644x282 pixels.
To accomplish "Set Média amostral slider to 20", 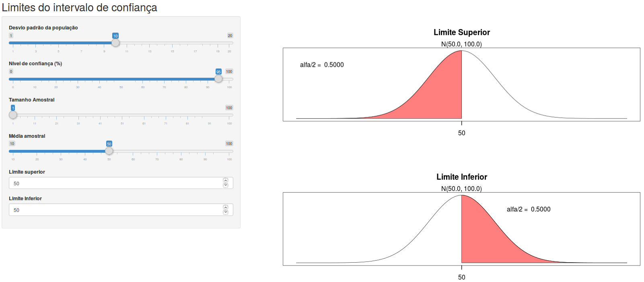I will [37, 151].
